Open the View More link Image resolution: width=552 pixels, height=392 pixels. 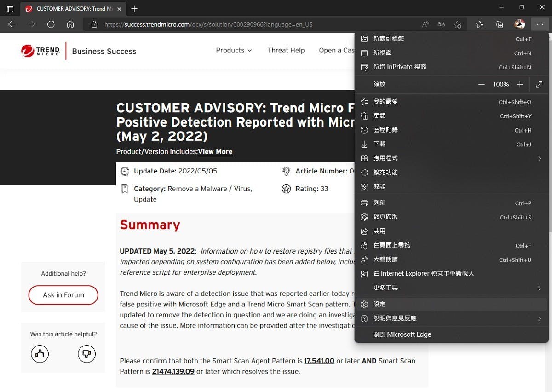click(x=215, y=152)
